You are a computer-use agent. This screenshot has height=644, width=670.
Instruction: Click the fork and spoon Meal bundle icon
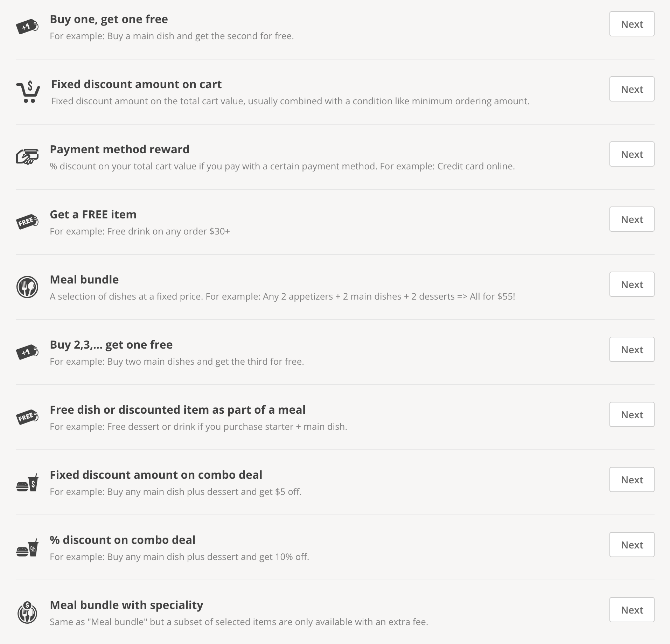(x=27, y=287)
